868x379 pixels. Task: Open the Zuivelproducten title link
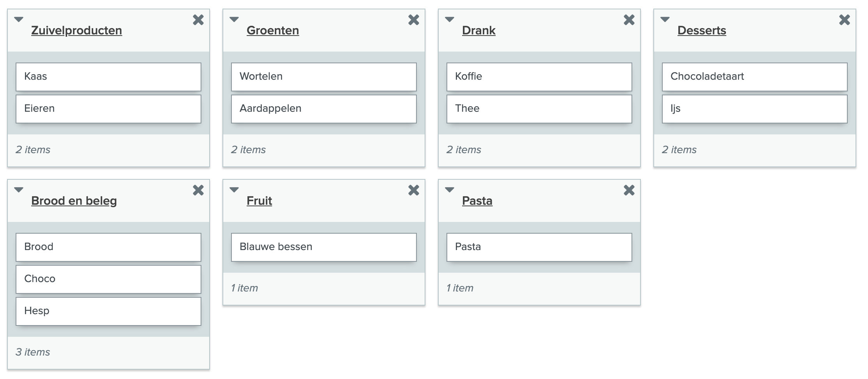(x=76, y=30)
